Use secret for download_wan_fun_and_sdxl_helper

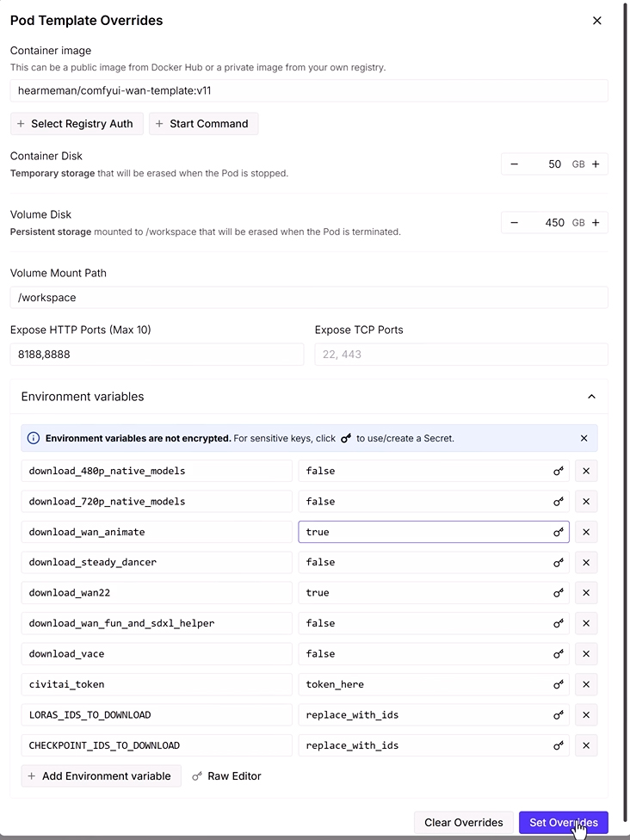coord(559,623)
